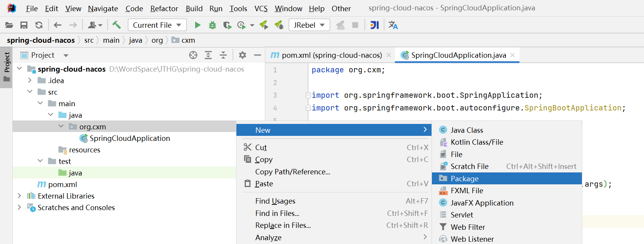
Task: Choose Web Filter in the New submenu
Action: click(507, 227)
